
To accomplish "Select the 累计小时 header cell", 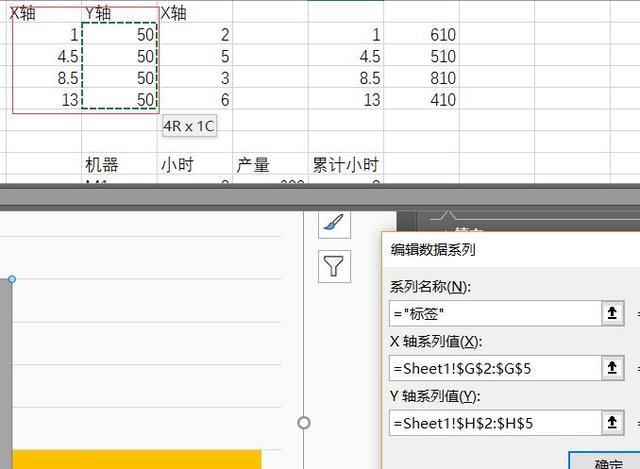I will [x=346, y=164].
